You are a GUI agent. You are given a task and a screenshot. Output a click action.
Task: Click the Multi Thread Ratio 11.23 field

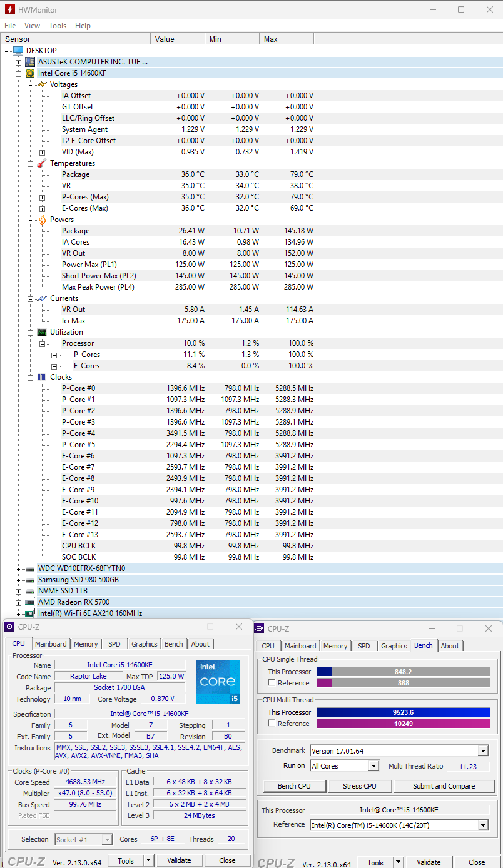coord(467,766)
